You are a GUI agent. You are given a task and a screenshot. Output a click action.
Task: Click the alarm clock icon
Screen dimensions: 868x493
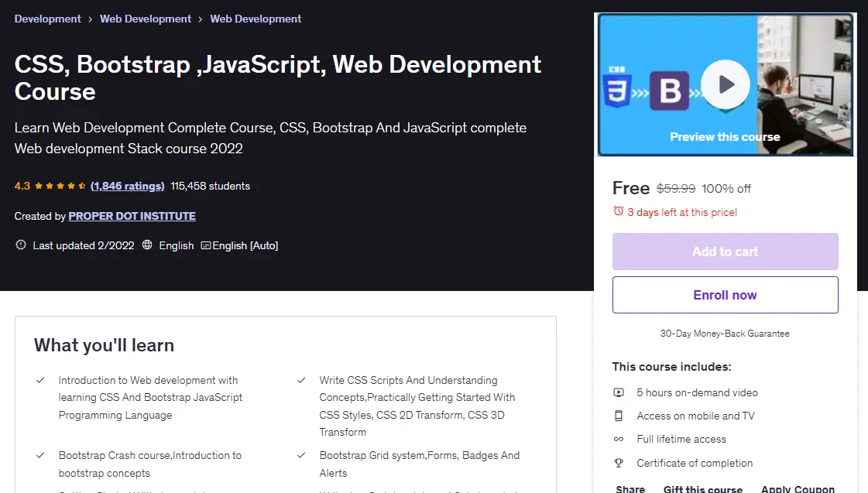tap(619, 211)
